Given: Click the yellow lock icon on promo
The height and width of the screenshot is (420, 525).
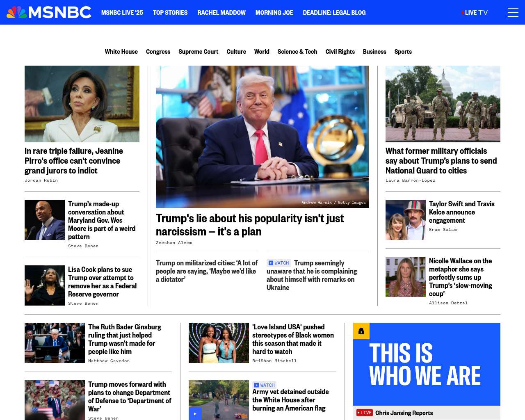Looking at the screenshot, I should click(x=361, y=331).
